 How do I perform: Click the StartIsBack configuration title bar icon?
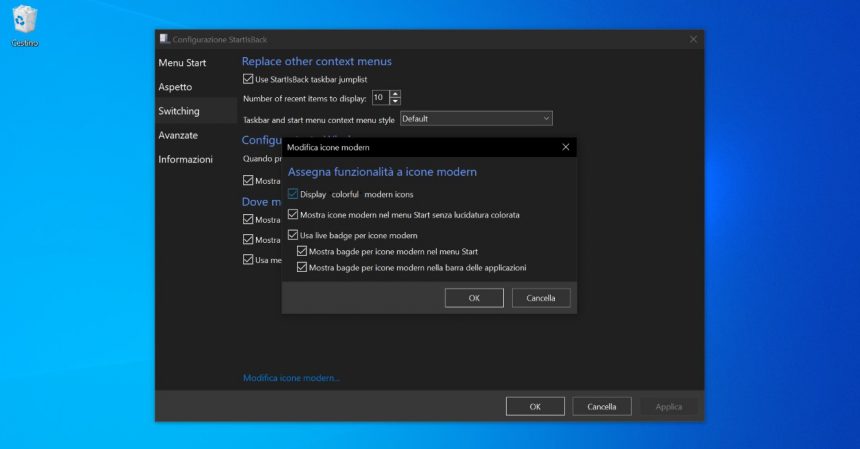[x=164, y=39]
